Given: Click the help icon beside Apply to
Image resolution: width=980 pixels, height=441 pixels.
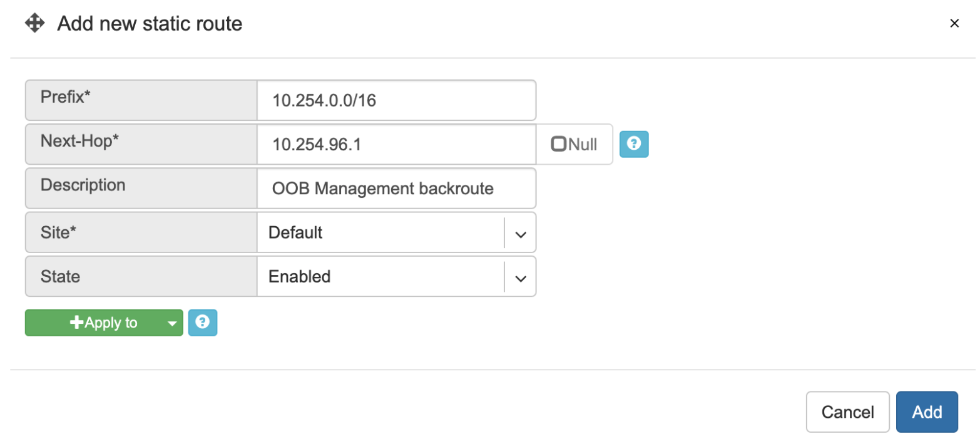Looking at the screenshot, I should click(x=202, y=323).
